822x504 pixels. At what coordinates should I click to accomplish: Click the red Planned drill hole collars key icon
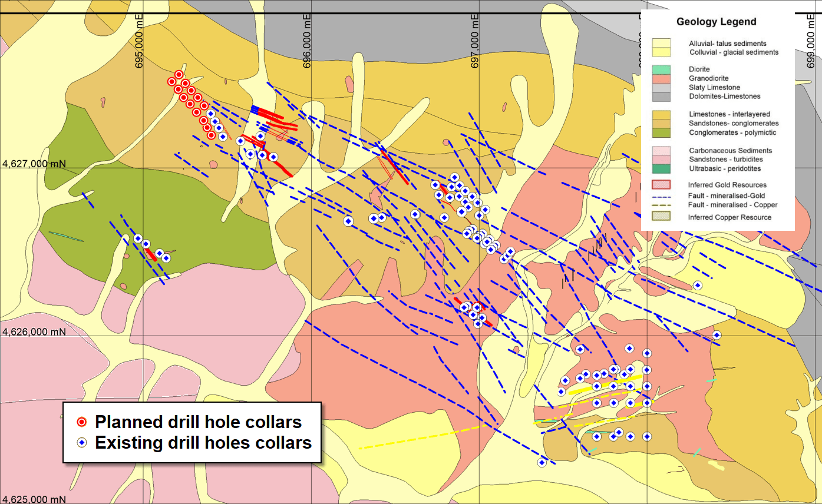pos(82,422)
